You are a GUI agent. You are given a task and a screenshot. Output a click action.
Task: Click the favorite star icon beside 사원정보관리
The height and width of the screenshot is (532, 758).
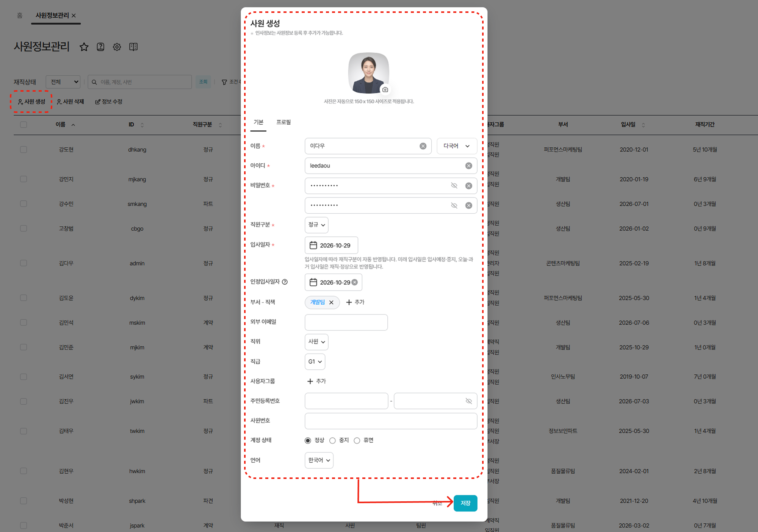(x=84, y=47)
